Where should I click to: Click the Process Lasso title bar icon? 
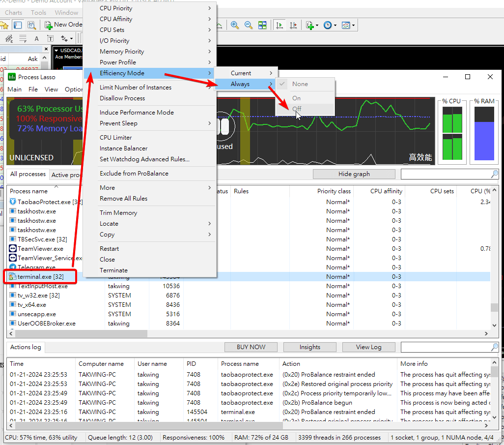[x=12, y=77]
